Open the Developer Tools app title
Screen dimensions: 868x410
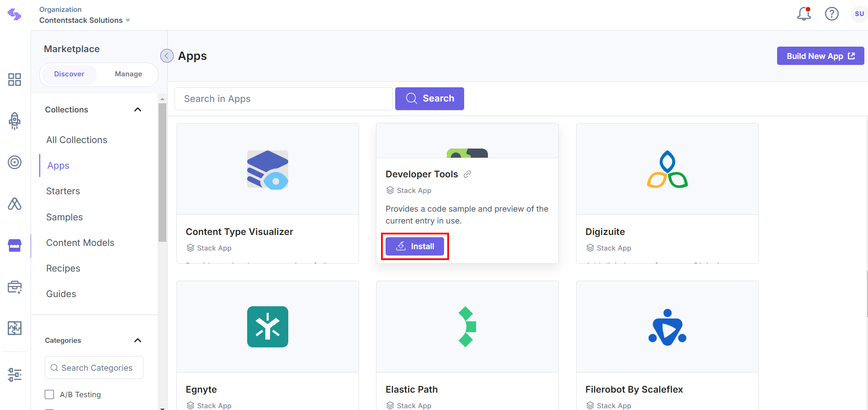click(422, 174)
